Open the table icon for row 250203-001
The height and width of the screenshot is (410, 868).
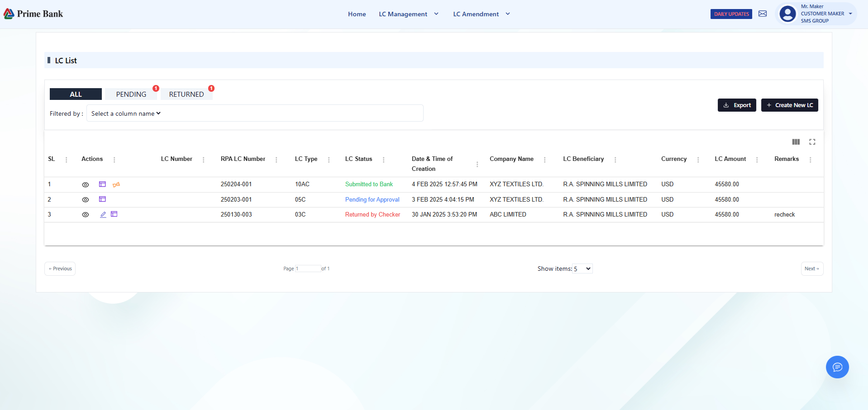pyautogui.click(x=102, y=199)
